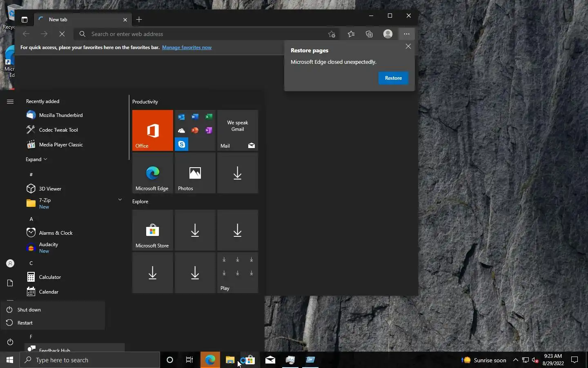The height and width of the screenshot is (368, 588).
Task: Open the Microsoft Edge tile
Action: (x=153, y=173)
